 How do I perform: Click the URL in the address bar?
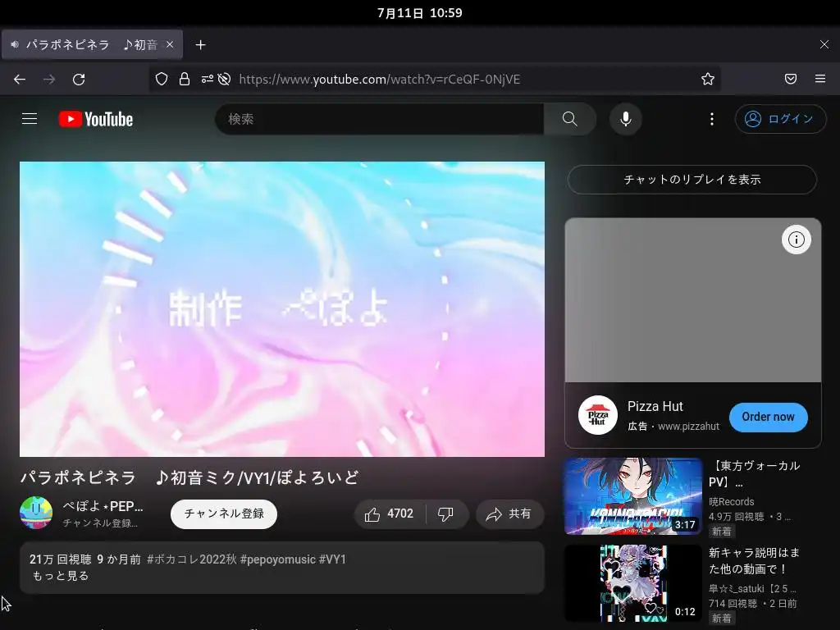pos(379,80)
